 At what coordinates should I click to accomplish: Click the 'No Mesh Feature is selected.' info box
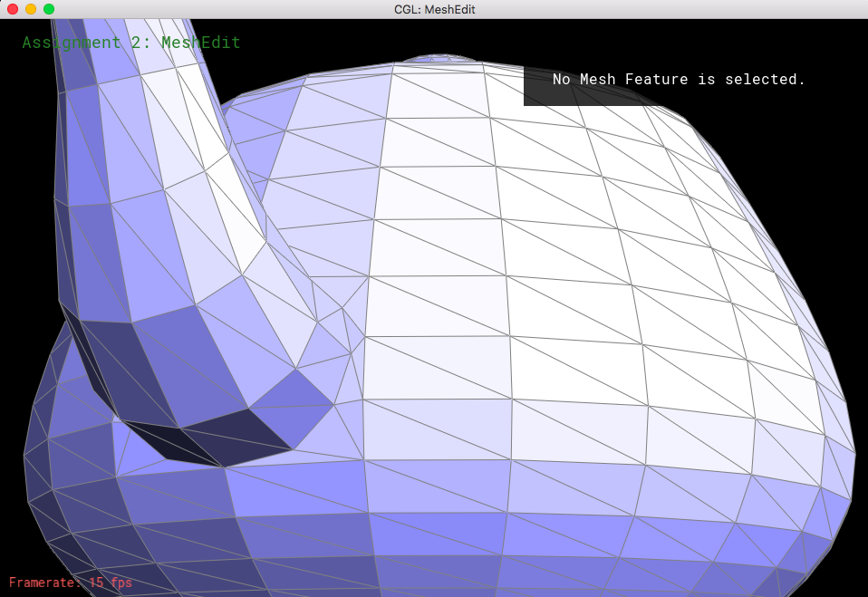tap(678, 80)
